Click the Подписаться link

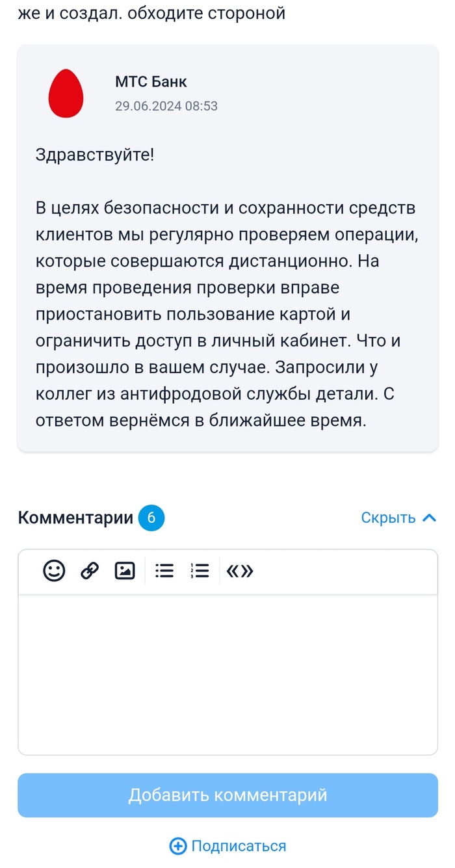pos(239,845)
